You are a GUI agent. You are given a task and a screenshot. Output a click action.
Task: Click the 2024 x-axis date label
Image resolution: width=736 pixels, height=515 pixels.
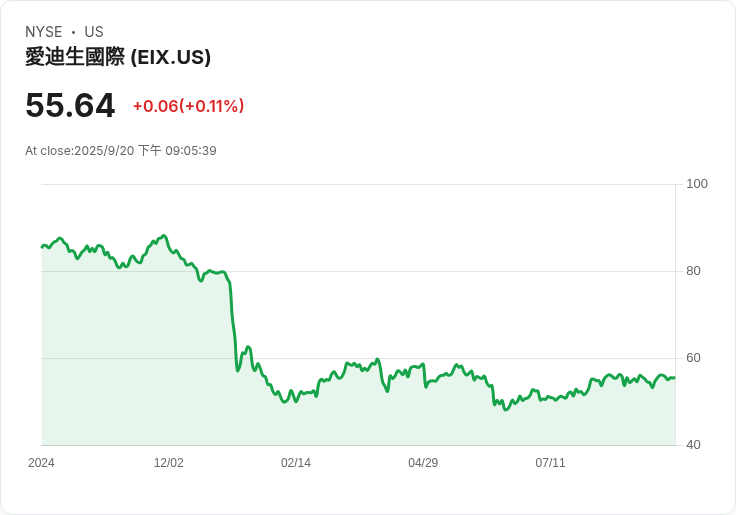42,463
